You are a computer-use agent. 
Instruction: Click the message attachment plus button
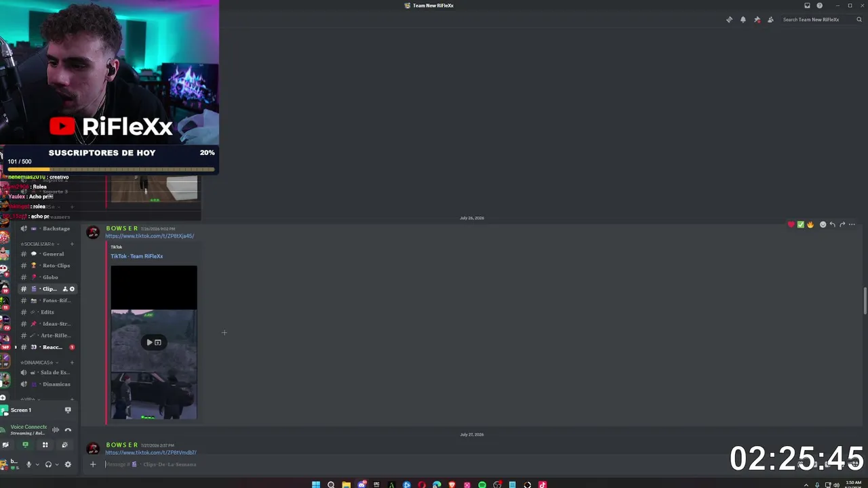[x=93, y=464]
